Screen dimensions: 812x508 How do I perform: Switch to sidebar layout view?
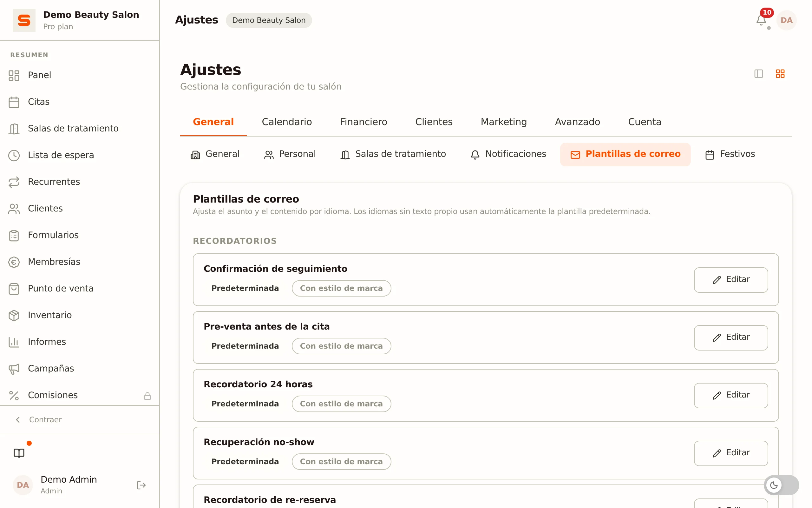(x=758, y=74)
